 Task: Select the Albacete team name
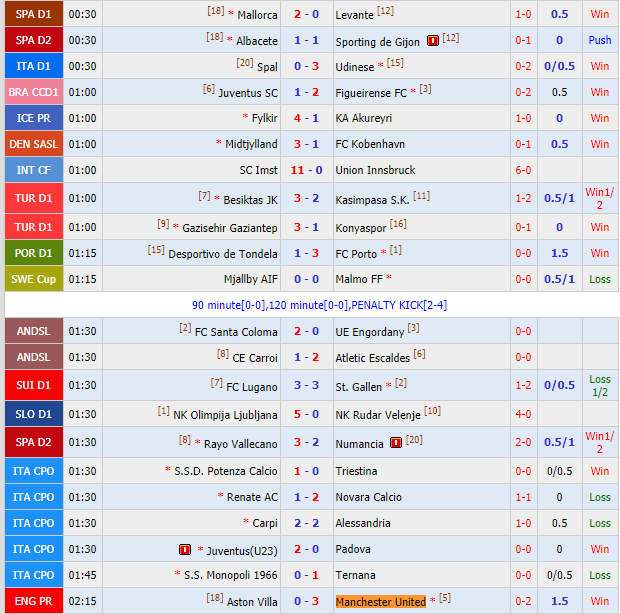(x=257, y=41)
